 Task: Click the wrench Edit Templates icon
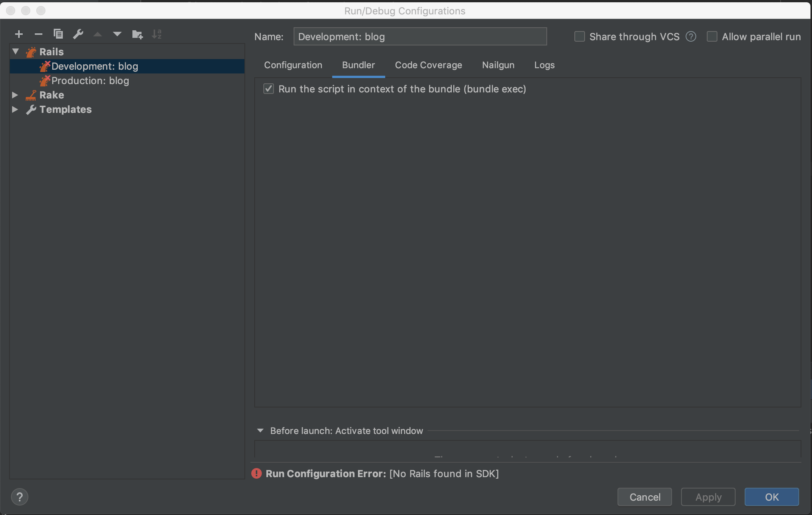point(78,34)
